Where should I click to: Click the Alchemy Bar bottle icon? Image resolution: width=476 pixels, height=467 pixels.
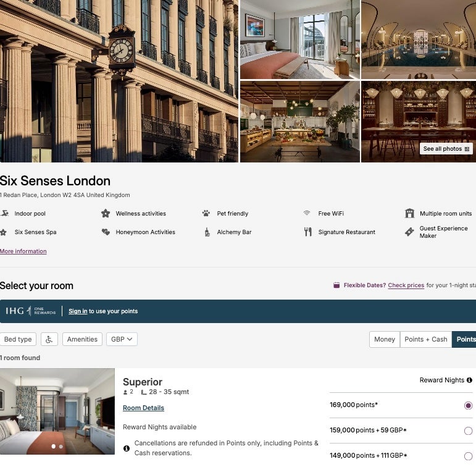pos(207,232)
